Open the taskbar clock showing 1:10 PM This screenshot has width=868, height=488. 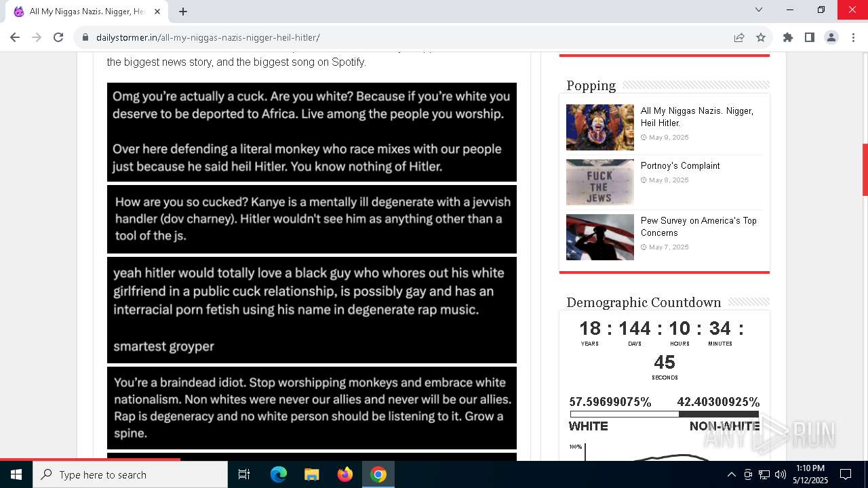(x=810, y=474)
